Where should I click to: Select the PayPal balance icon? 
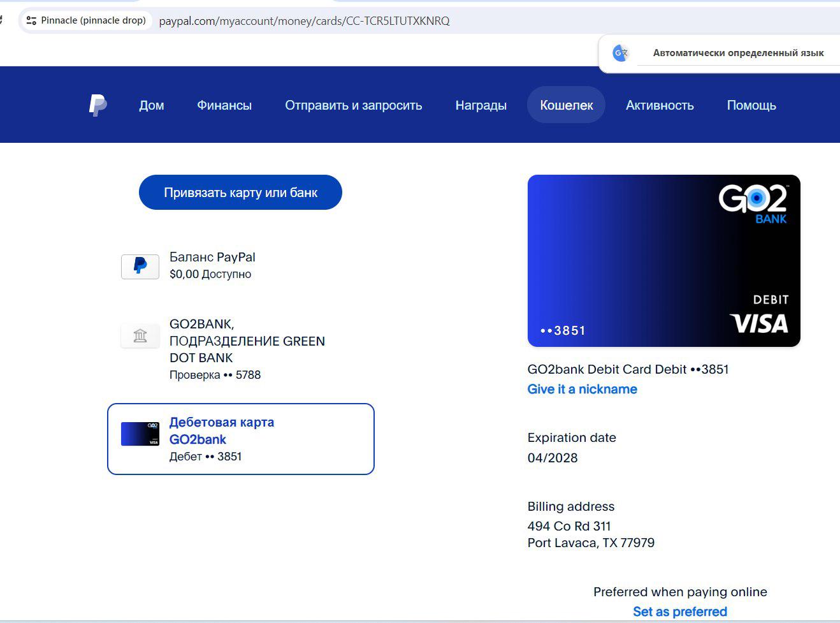(140, 267)
